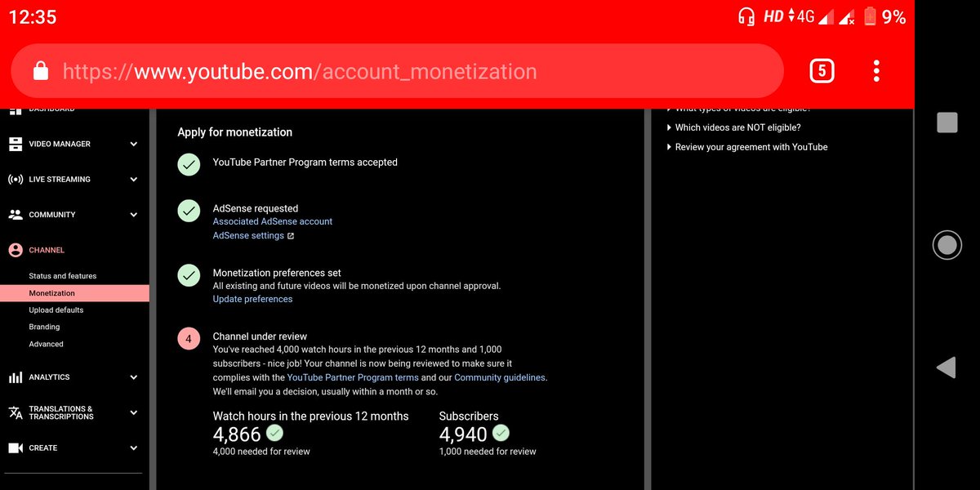Click the Community people icon
The image size is (980, 490).
click(x=16, y=215)
